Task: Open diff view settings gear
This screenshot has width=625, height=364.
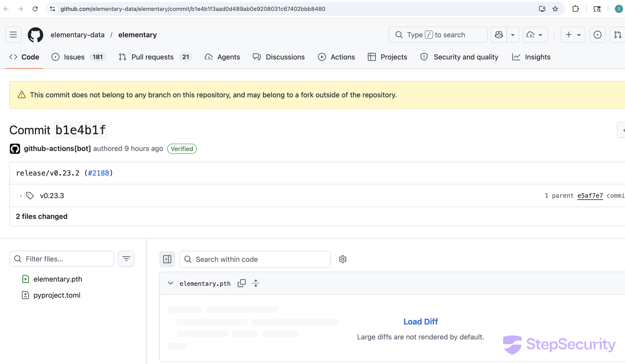Action: click(x=343, y=259)
